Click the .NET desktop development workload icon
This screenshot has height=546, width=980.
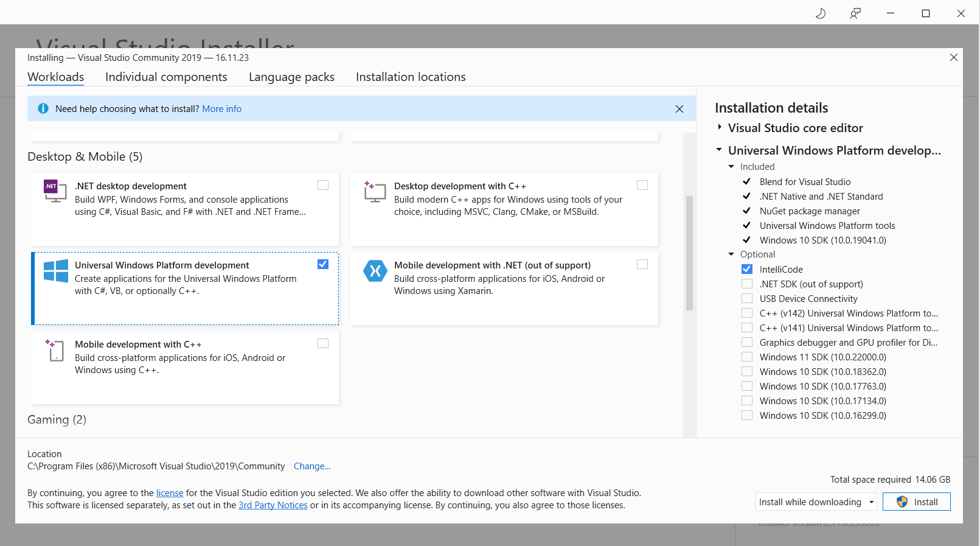pos(55,191)
